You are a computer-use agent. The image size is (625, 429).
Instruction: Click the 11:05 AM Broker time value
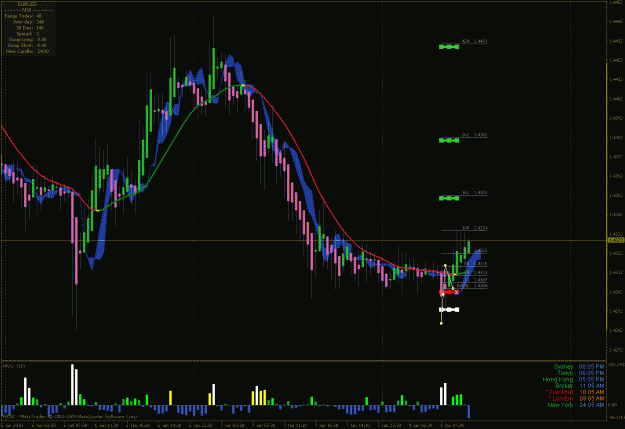[x=591, y=386]
